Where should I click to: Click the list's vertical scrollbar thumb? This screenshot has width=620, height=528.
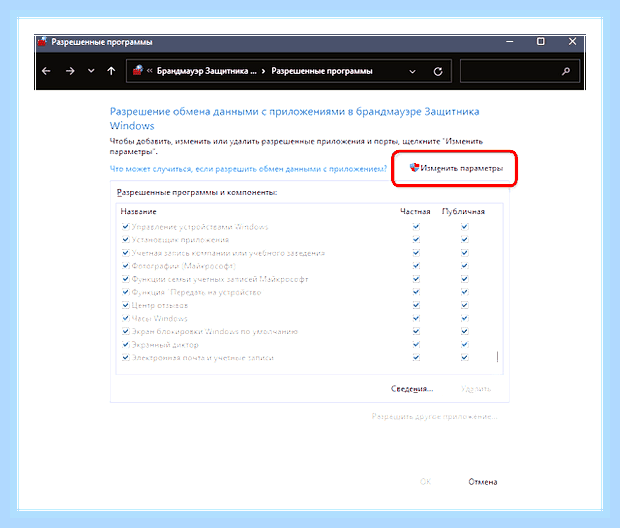point(497,357)
